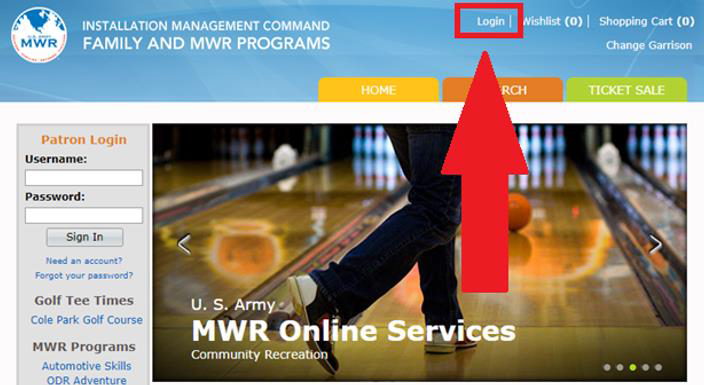The image size is (704, 385).
Task: Open Cole Park Golf Course link
Action: coord(87,320)
